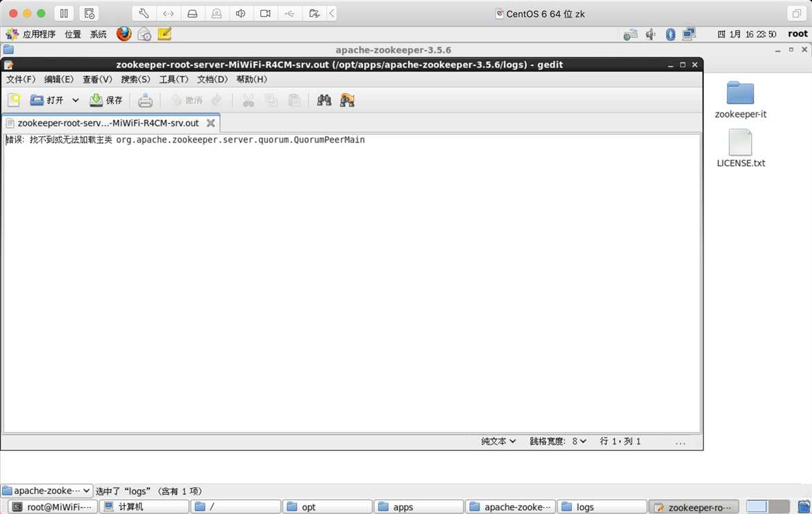This screenshot has height=514, width=812.
Task: Switch to the second workspace in the switcher
Action: pos(779,507)
